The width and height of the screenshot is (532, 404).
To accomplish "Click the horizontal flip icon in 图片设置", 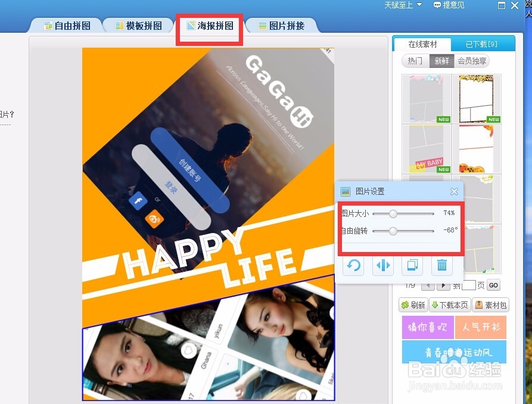I will [x=382, y=266].
